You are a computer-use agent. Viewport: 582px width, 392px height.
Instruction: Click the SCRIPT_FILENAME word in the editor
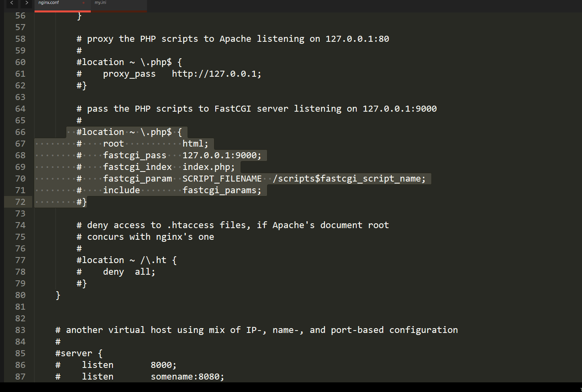pyautogui.click(x=222, y=179)
